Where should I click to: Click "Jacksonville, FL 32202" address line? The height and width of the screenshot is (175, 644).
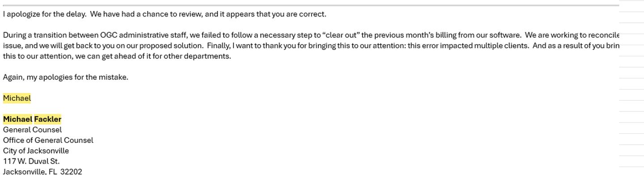[42, 171]
